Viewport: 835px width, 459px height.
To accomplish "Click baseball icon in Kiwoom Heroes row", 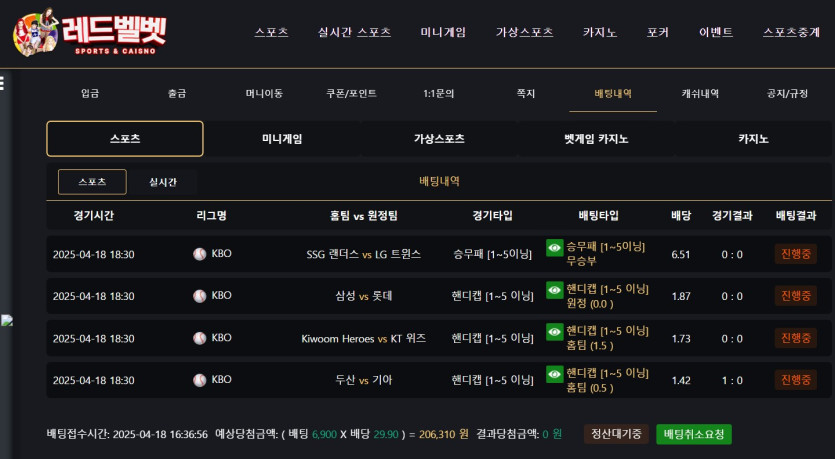I will pos(199,338).
